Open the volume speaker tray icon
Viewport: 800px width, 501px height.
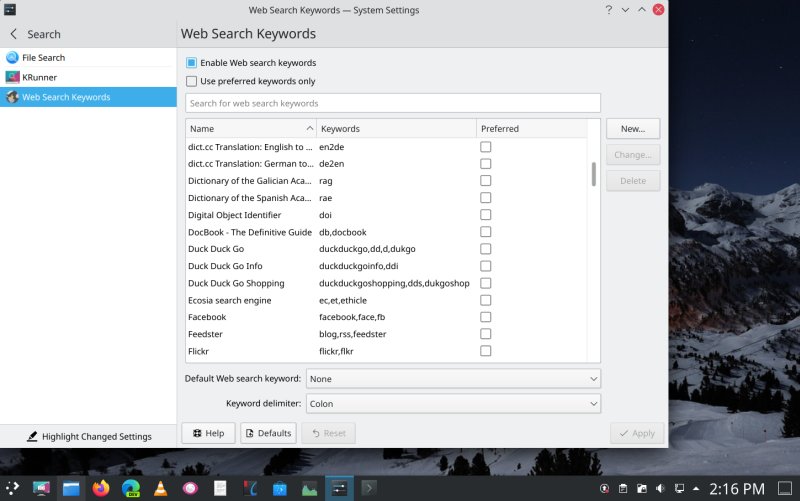pos(660,489)
